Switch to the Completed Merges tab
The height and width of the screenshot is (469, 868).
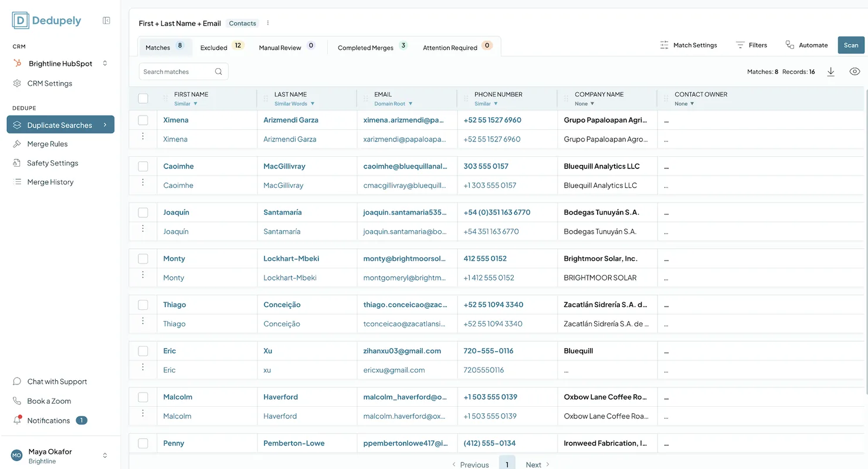click(372, 47)
